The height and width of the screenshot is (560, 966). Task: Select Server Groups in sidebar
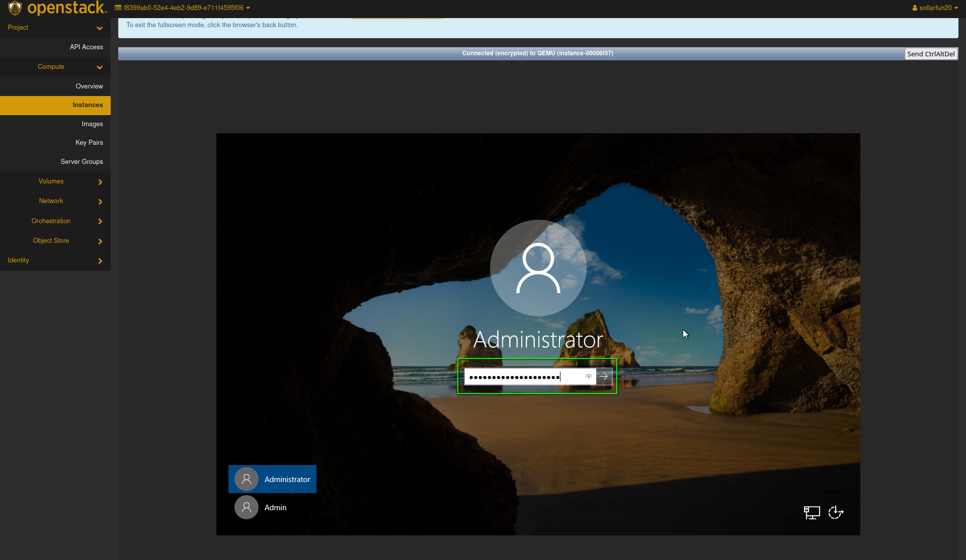click(x=82, y=162)
